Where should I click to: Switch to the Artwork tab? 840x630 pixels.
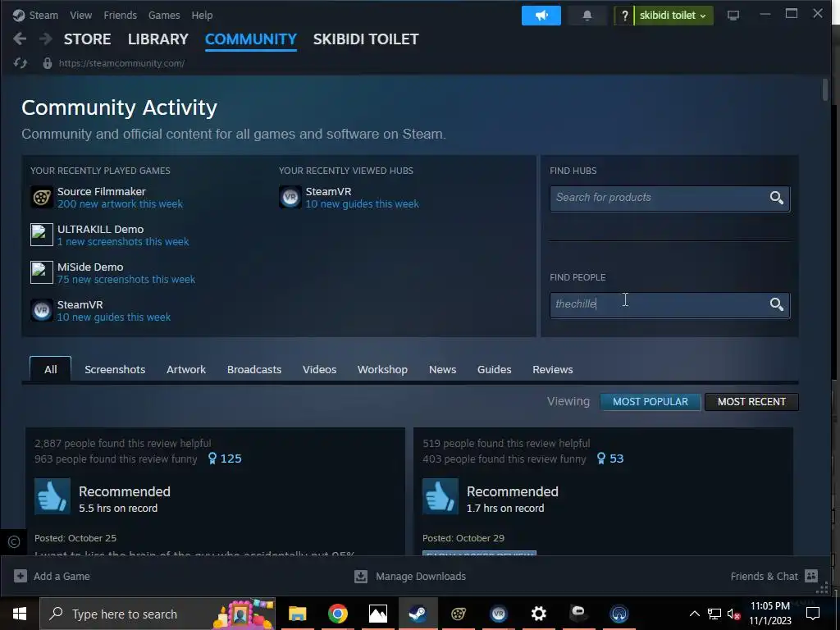pyautogui.click(x=186, y=369)
